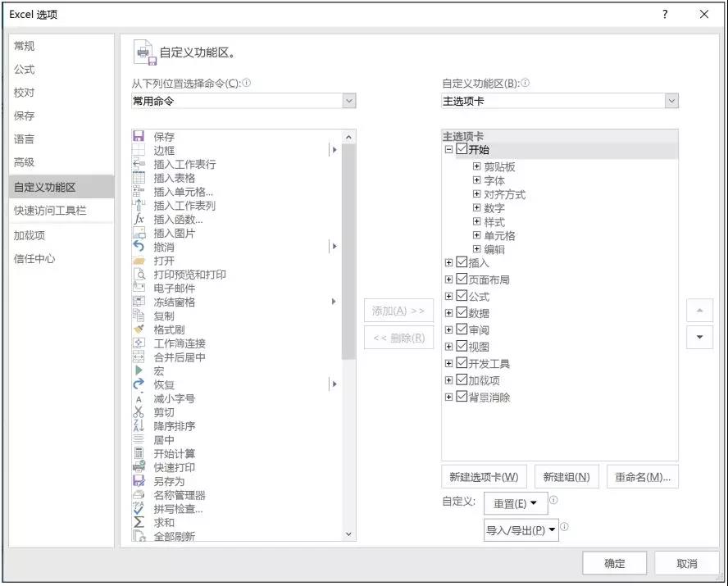Click the 插入图片 command icon
This screenshot has height=586, width=728.
138,233
